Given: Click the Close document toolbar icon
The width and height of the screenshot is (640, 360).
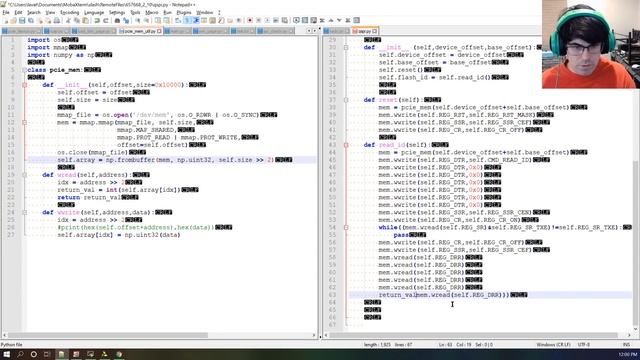Looking at the screenshot, I should [x=40, y=20].
